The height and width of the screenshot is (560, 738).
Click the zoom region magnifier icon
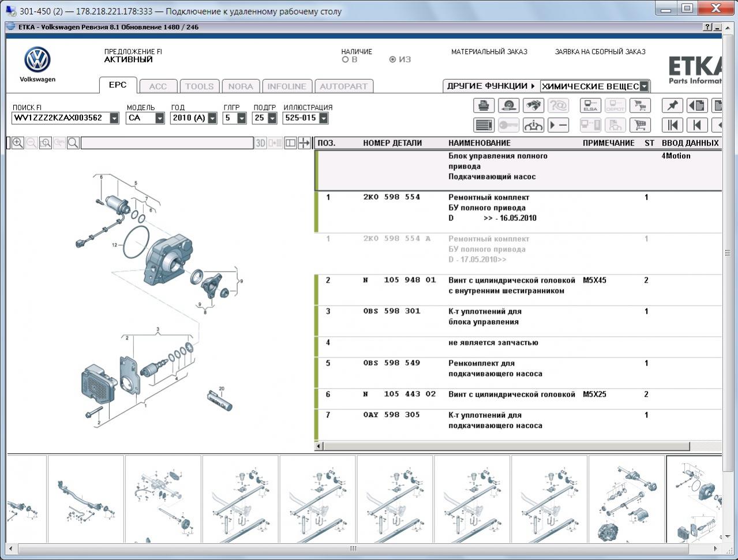pos(46,143)
